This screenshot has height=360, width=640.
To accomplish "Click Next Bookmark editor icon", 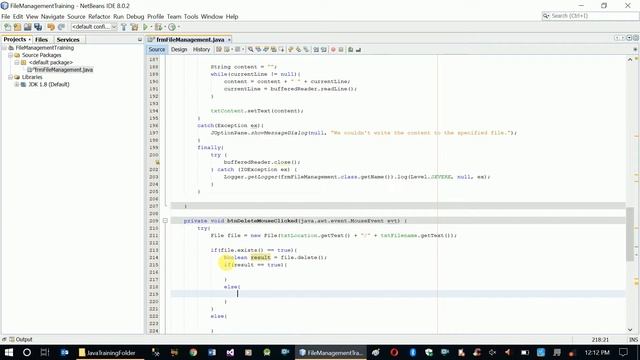I will pyautogui.click(x=298, y=49).
